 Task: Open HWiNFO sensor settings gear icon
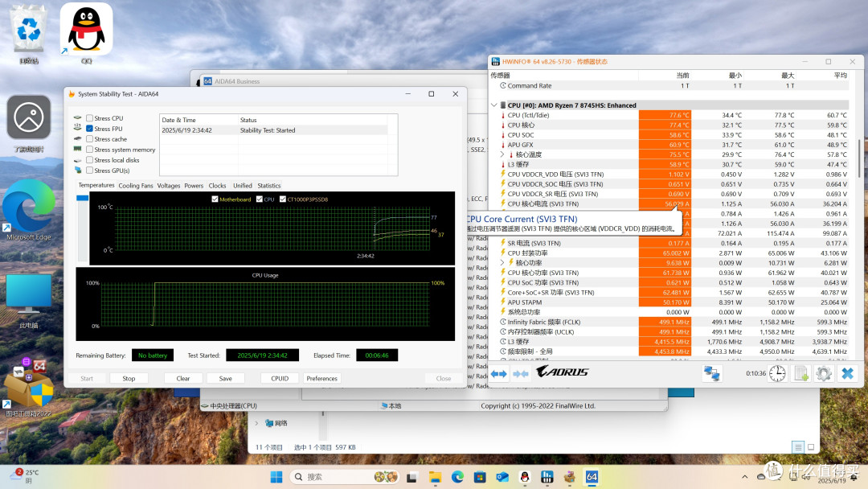(x=824, y=374)
